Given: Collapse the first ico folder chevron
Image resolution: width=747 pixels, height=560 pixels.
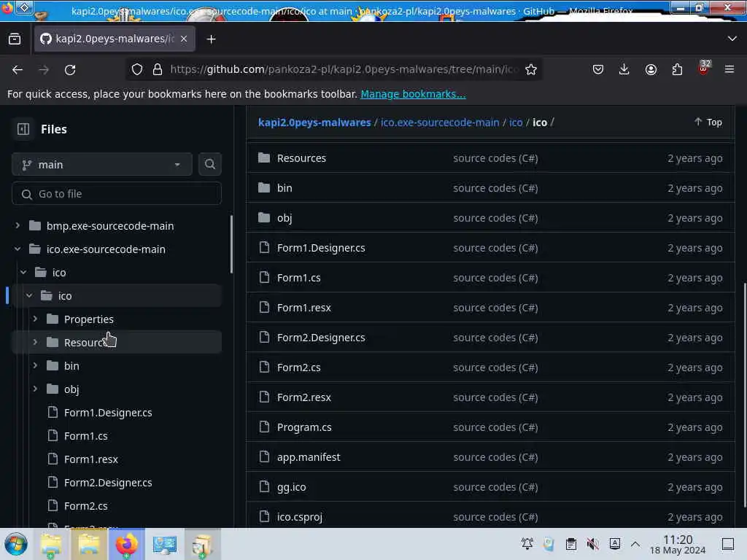Looking at the screenshot, I should point(23,272).
